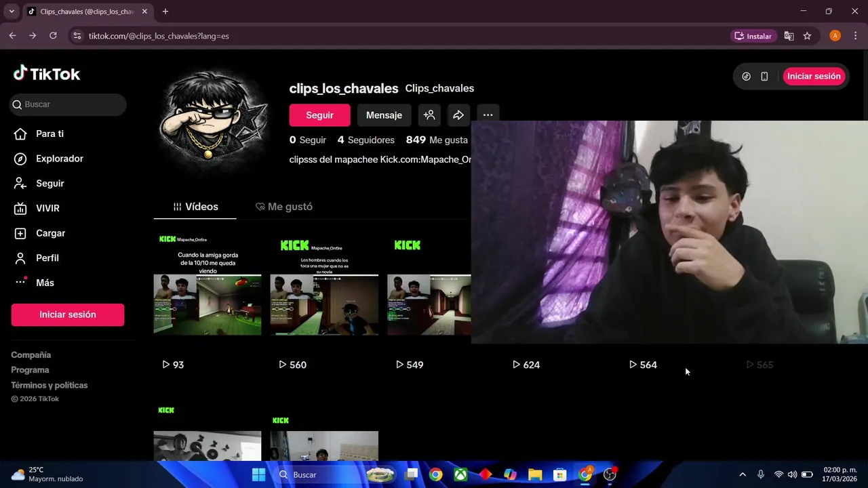
Task: Click the 4 Seguidores count
Action: click(x=366, y=140)
